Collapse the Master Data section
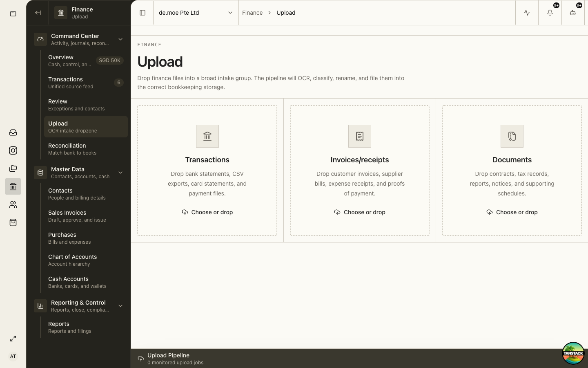Viewport: 588px width, 368px height. (x=78, y=173)
